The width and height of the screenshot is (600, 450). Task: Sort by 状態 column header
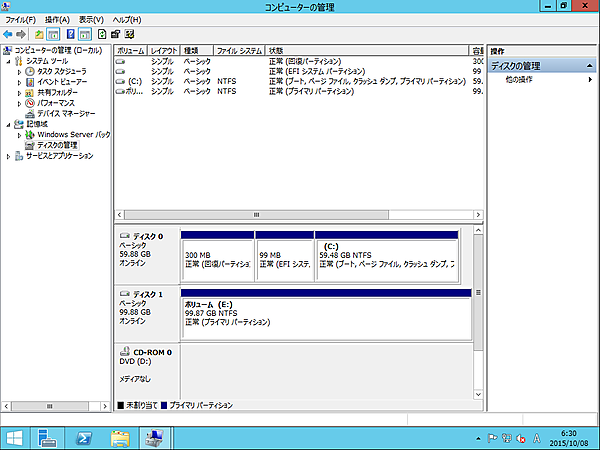coord(367,51)
